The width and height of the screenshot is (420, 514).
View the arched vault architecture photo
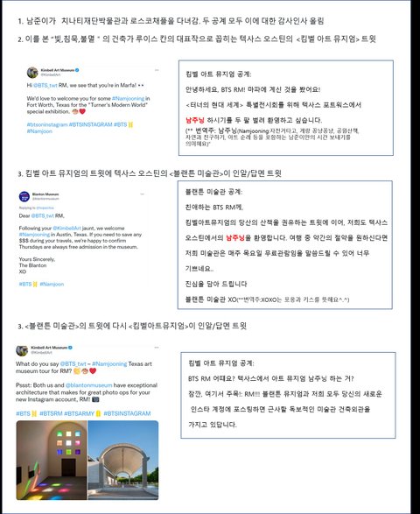point(123,461)
